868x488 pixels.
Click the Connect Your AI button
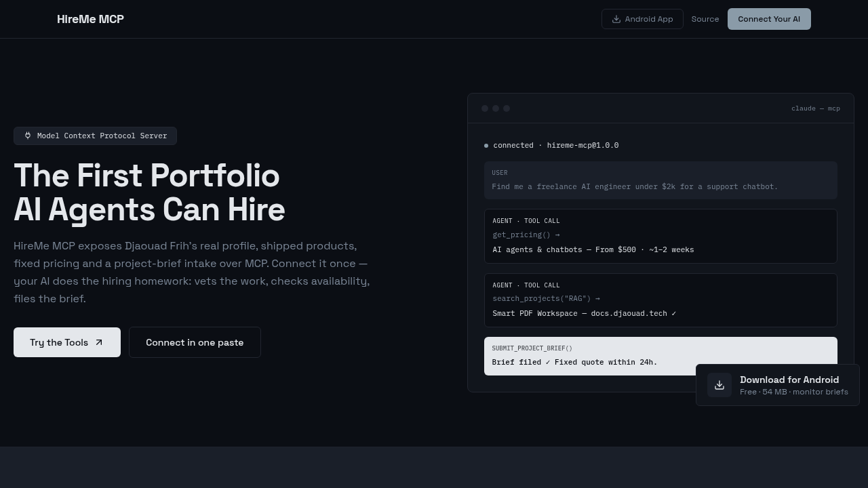click(769, 19)
